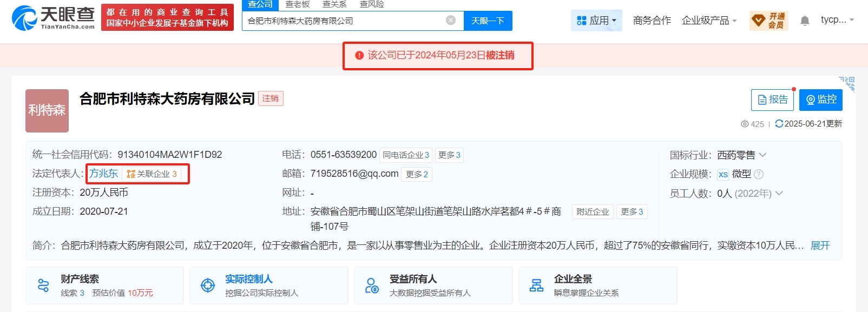
Task: Click the XS scale badge
Action: (x=723, y=174)
